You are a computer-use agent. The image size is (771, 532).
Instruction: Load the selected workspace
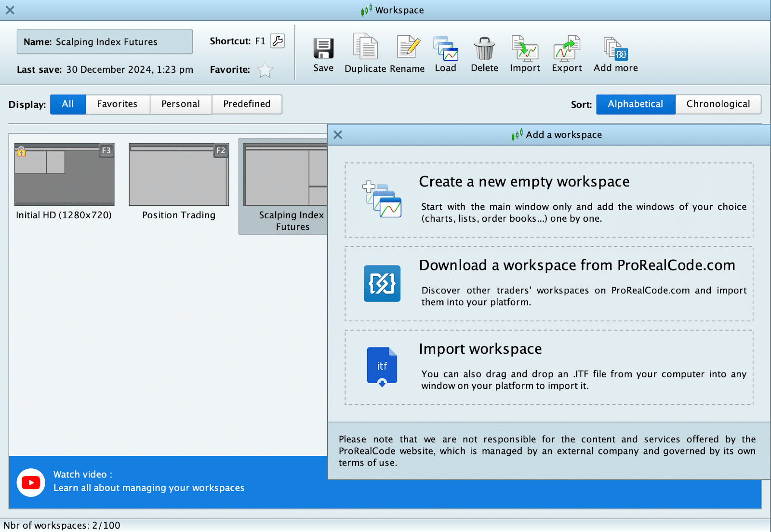[x=445, y=48]
